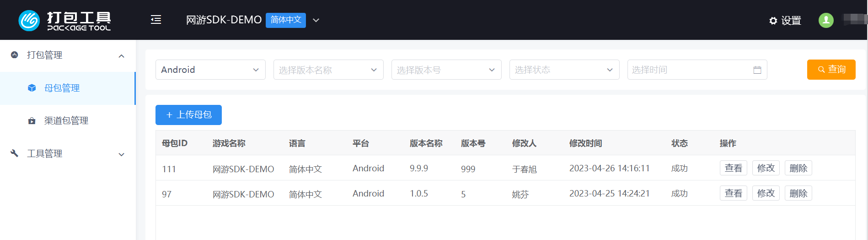
Task: Click the Package Tool logo icon
Action: tap(29, 21)
